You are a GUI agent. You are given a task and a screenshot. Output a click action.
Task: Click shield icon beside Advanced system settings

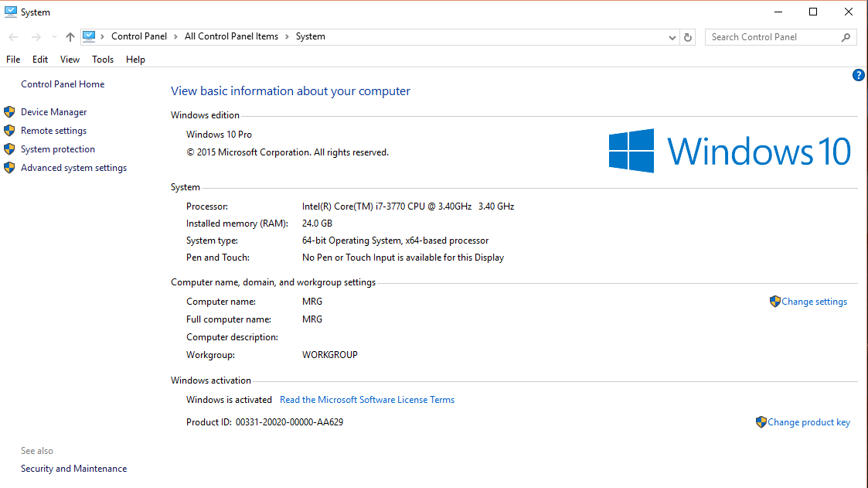pyautogui.click(x=9, y=168)
